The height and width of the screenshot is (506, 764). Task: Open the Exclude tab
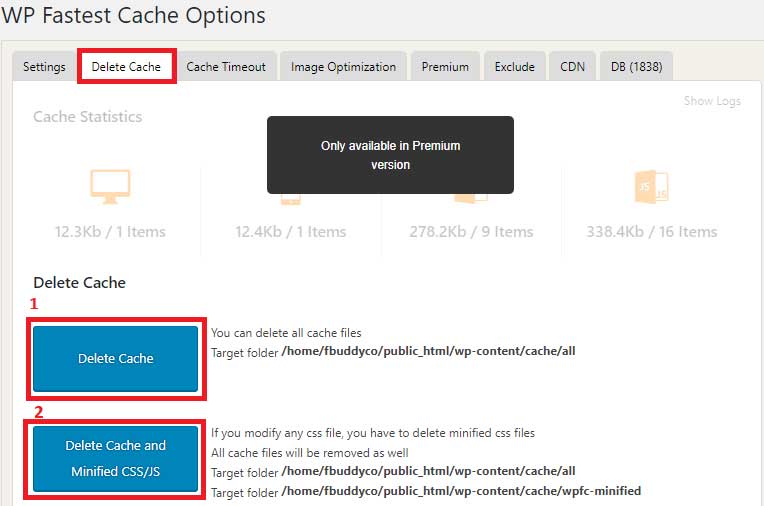[515, 67]
